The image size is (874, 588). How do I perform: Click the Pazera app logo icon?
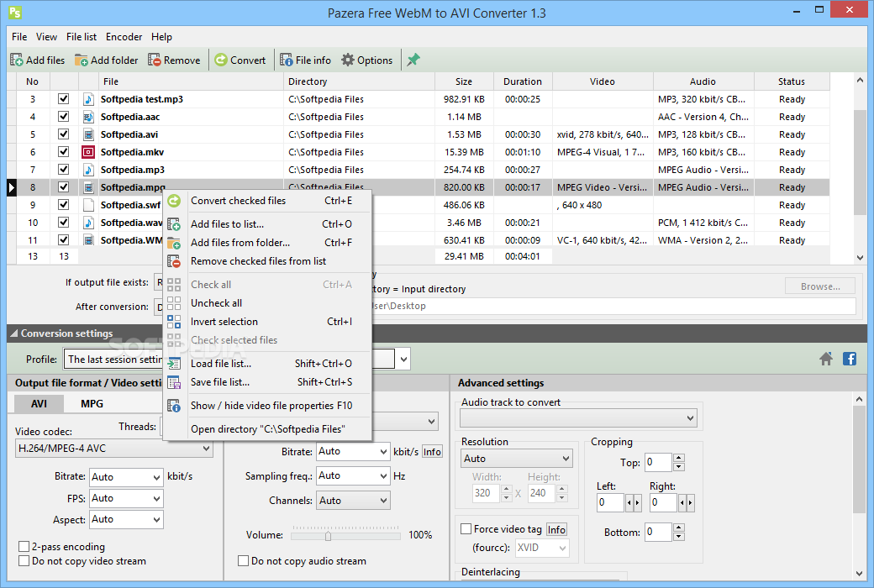(15, 12)
